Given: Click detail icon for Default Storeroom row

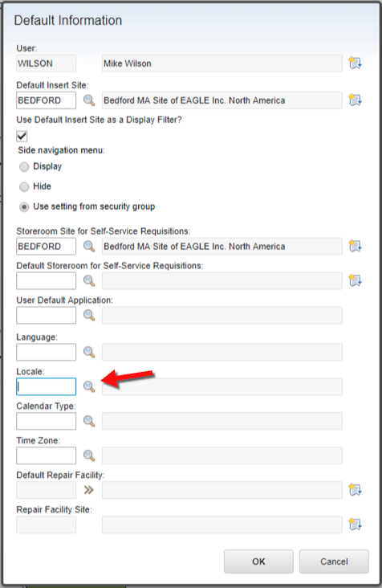Looking at the screenshot, I should click(355, 280).
